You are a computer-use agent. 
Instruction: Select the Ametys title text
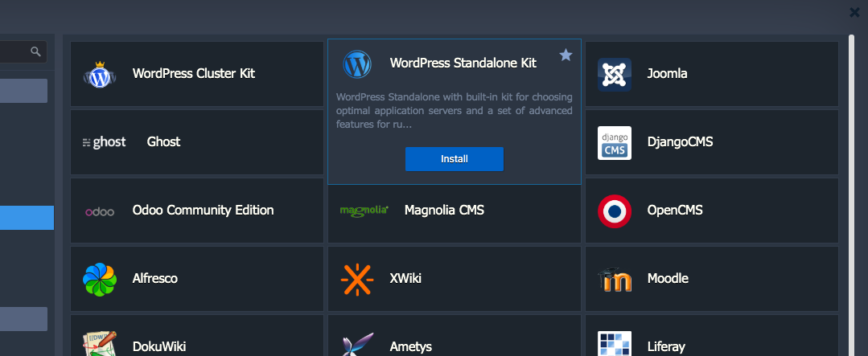point(411,347)
